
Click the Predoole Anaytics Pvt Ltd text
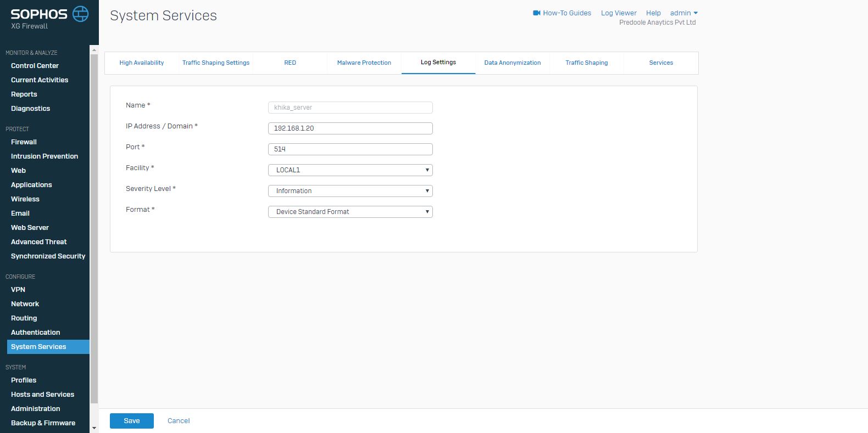point(658,23)
